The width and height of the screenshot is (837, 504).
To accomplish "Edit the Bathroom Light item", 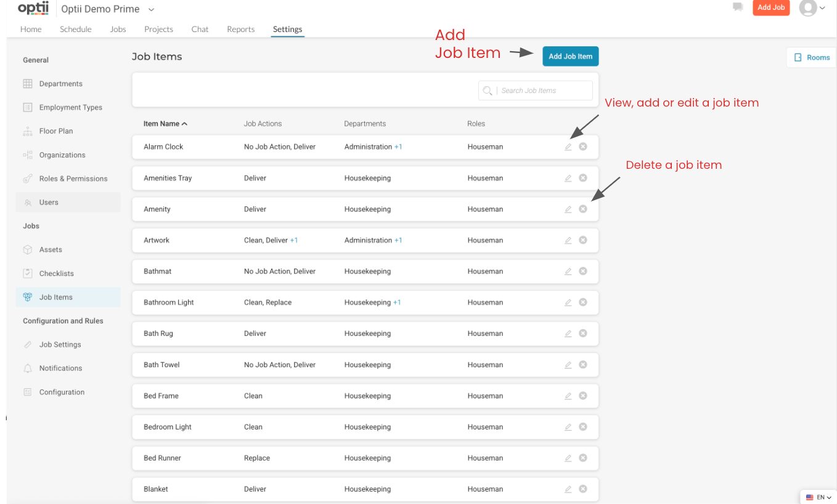I will pos(568,303).
